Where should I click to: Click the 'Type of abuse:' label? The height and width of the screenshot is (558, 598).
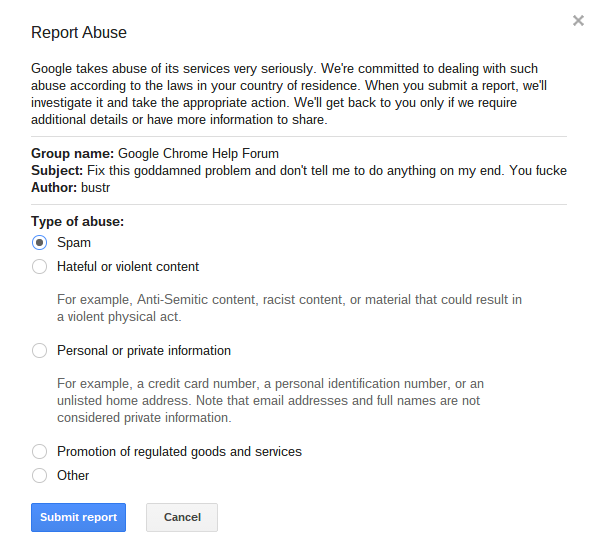pyautogui.click(x=78, y=222)
